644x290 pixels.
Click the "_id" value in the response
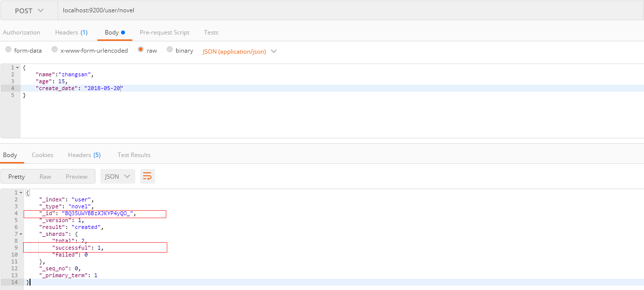pyautogui.click(x=98, y=213)
